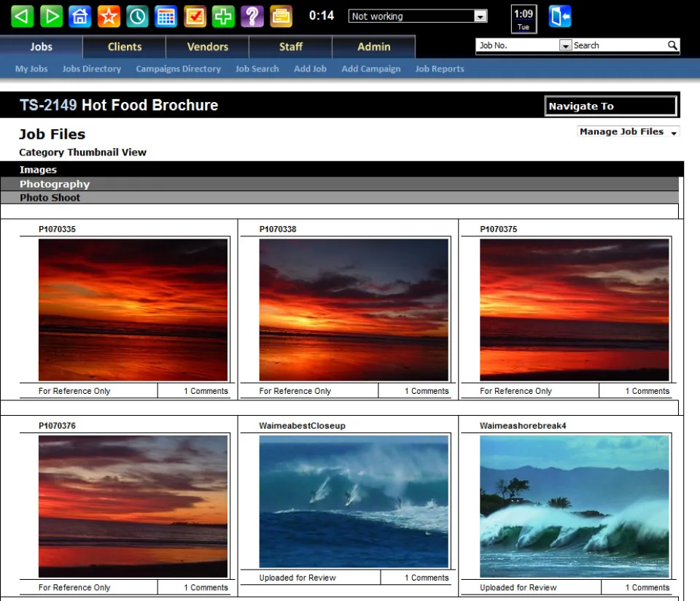The width and height of the screenshot is (700, 601).
Task: View 1 Comments under Waimeashorebreak4
Action: pyautogui.click(x=647, y=587)
